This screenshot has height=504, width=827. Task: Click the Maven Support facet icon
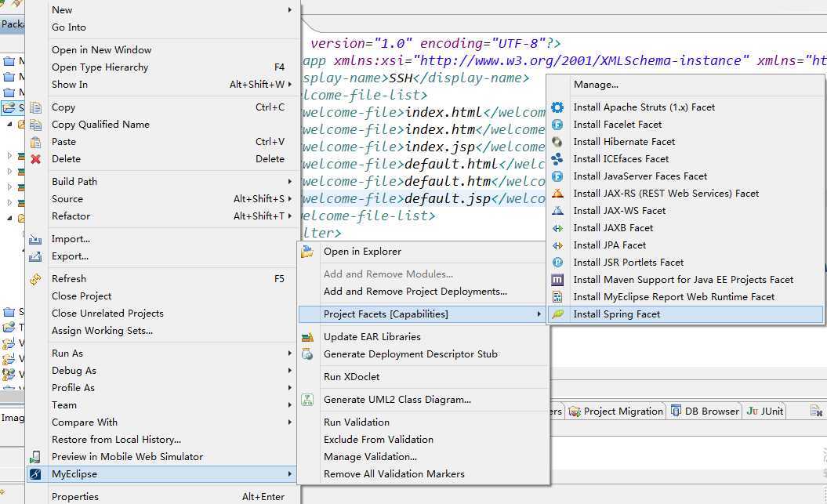pyautogui.click(x=557, y=280)
